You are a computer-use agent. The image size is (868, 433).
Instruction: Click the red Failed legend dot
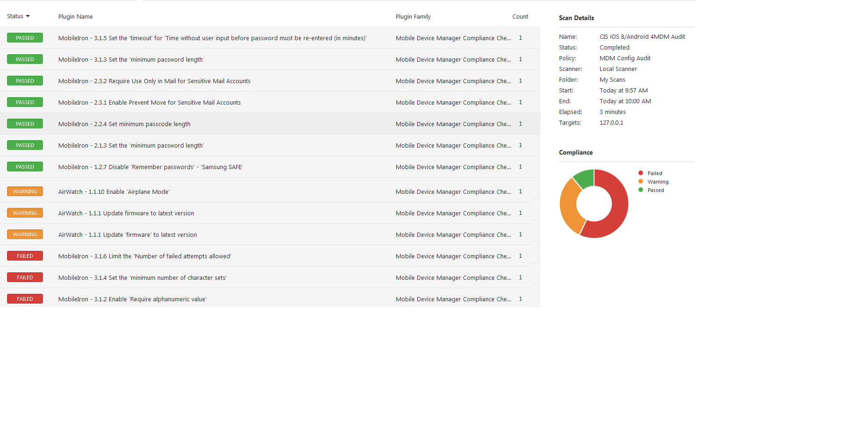641,173
